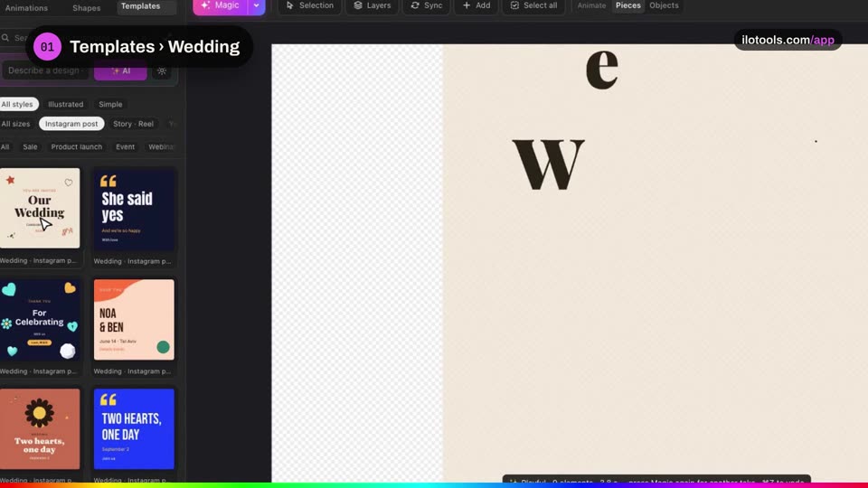
Task: Filter by Illustrated style
Action: (65, 104)
